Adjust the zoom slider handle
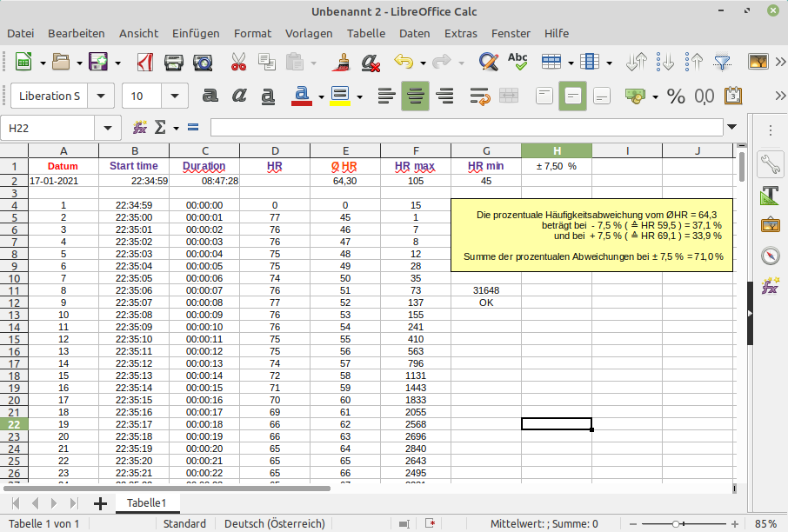The height and width of the screenshot is (532, 788). [676, 524]
